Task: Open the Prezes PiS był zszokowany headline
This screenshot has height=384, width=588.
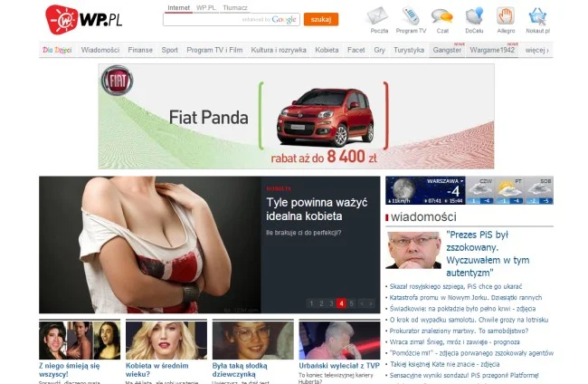Action: click(488, 254)
